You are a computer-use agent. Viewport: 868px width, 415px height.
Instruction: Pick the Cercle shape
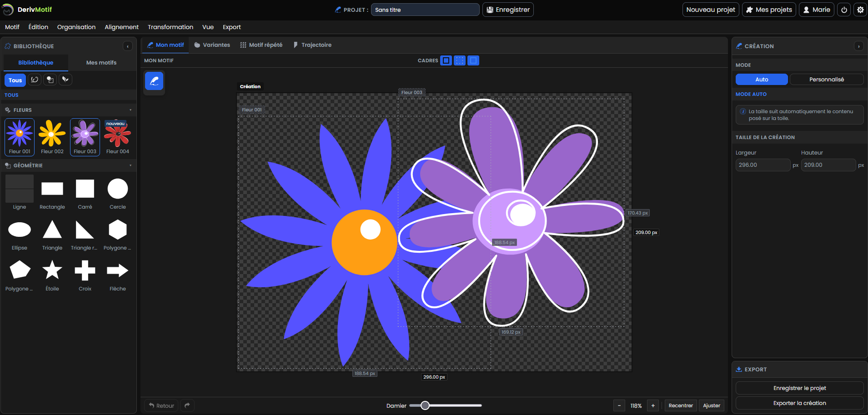point(118,193)
